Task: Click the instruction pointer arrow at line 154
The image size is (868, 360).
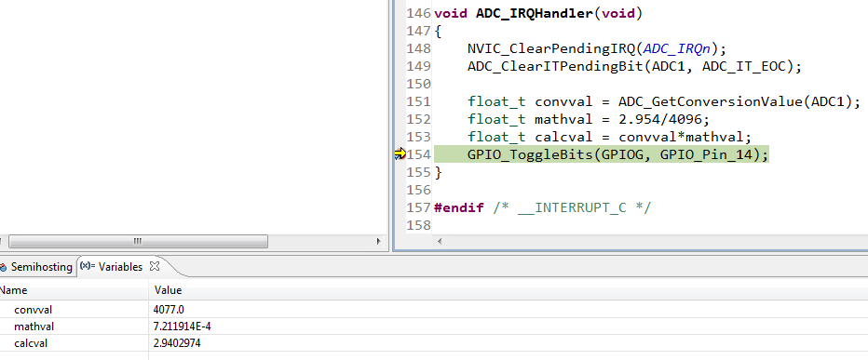Action: pos(400,154)
